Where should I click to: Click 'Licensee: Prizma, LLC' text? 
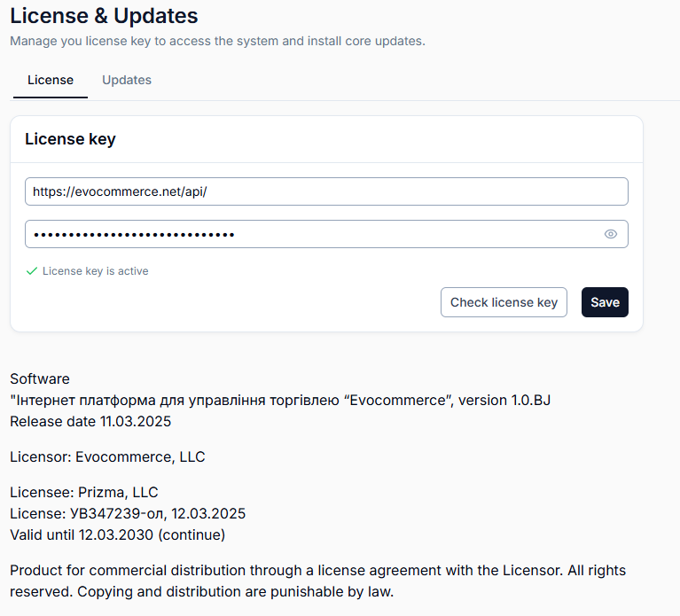pos(84,493)
